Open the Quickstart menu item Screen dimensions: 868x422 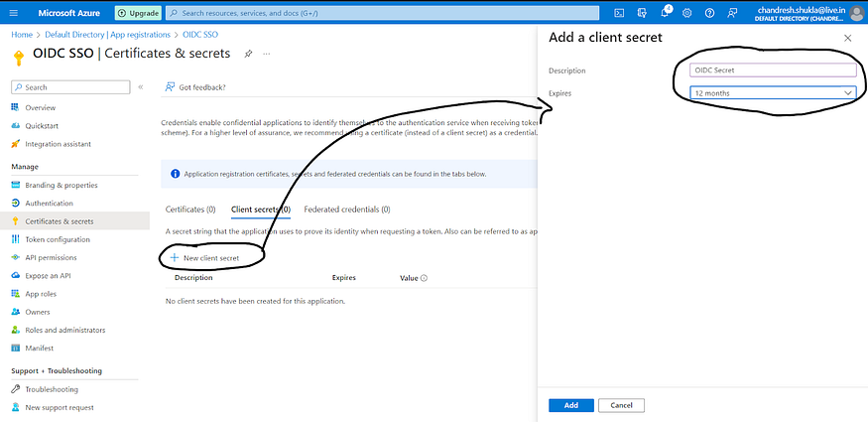pos(42,126)
